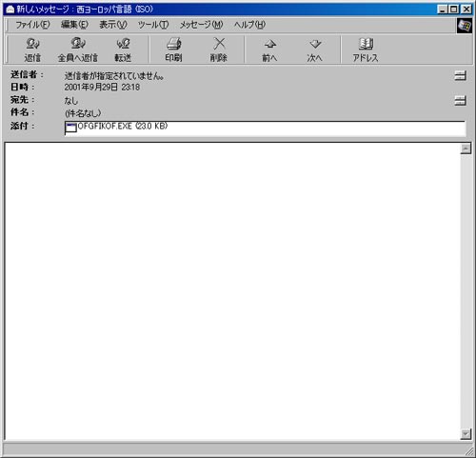
Task: Click the recipient row card icon
Action: [x=460, y=101]
